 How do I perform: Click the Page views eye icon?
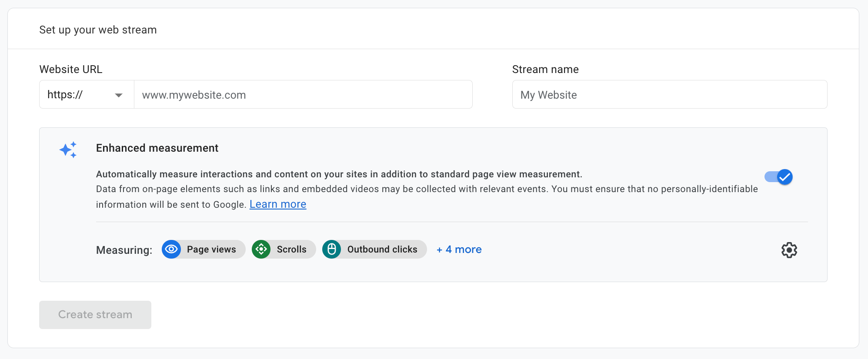(x=171, y=249)
